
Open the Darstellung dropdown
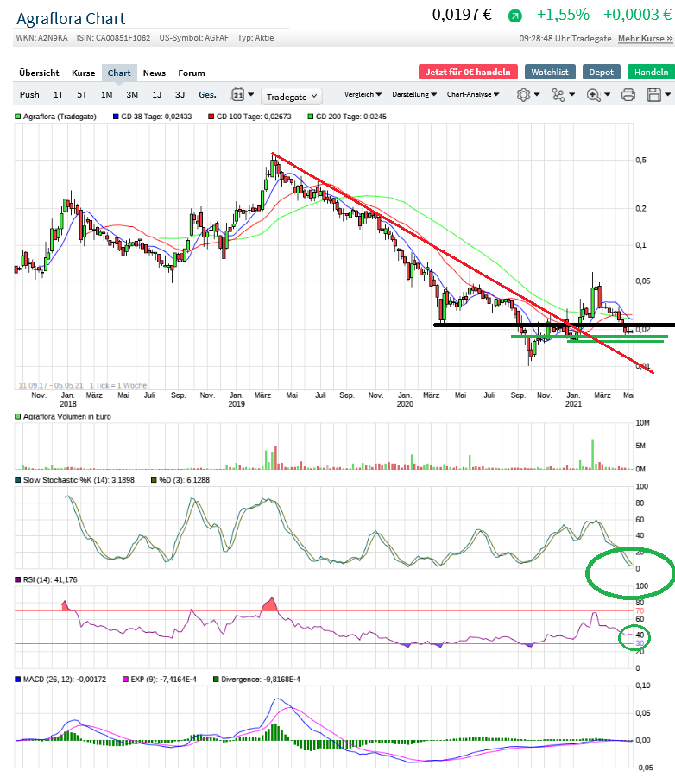pyautogui.click(x=414, y=94)
